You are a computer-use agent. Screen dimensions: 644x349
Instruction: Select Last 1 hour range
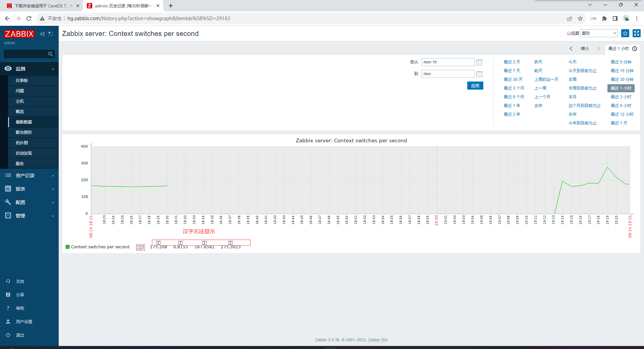point(621,88)
